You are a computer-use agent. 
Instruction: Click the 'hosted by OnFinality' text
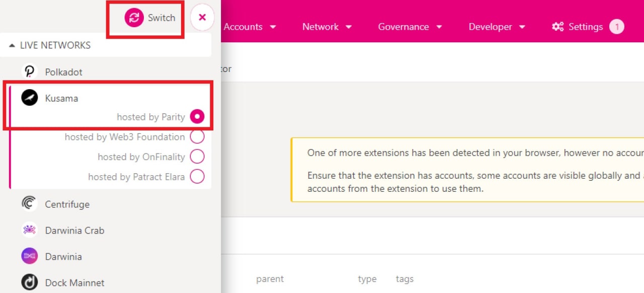141,157
